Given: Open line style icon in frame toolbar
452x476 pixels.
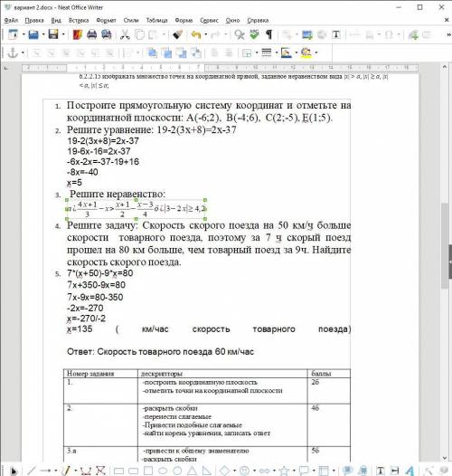Looking at the screenshot, I should (x=267, y=52).
